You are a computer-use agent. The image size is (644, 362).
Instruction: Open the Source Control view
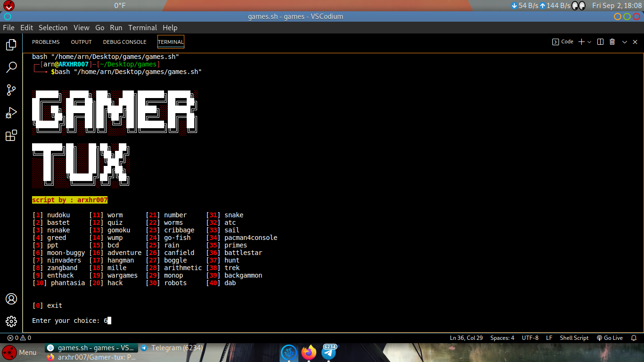[11, 90]
